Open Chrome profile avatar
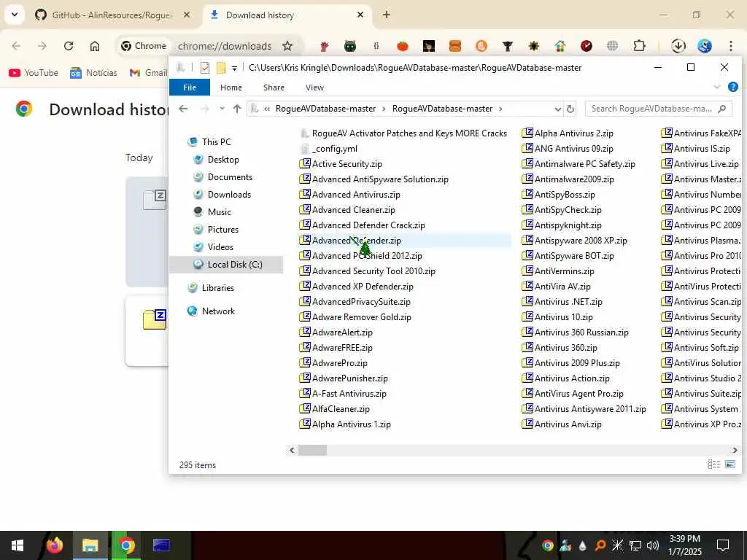The width and height of the screenshot is (747, 560). pos(705,46)
